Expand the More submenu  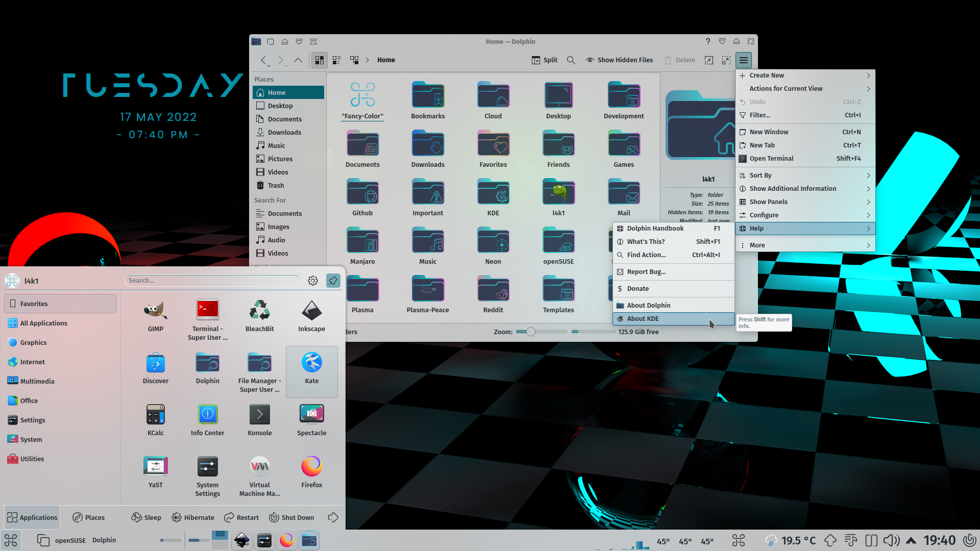click(x=805, y=245)
